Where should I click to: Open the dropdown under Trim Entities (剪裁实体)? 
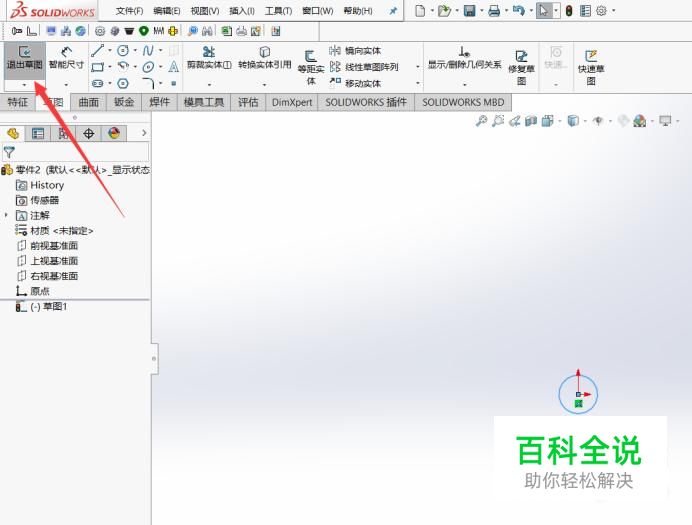click(x=209, y=84)
